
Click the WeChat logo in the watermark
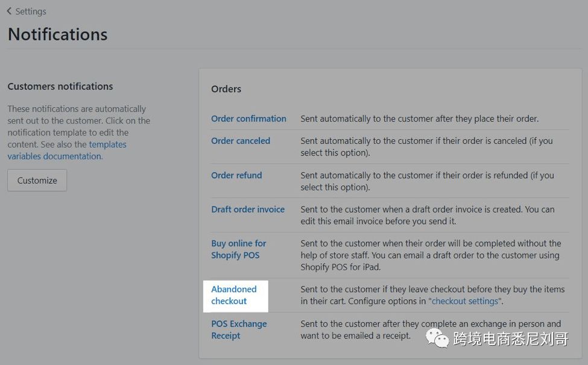click(439, 339)
